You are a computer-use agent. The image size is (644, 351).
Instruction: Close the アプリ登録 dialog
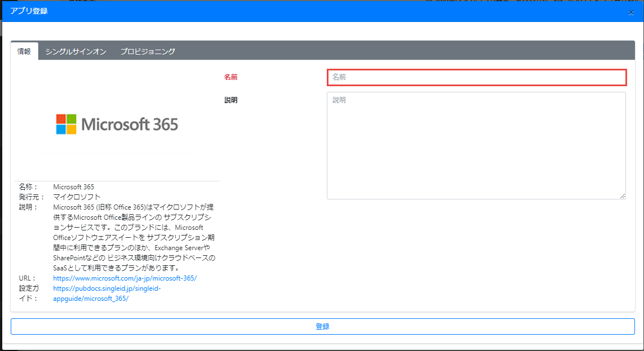coord(631,12)
